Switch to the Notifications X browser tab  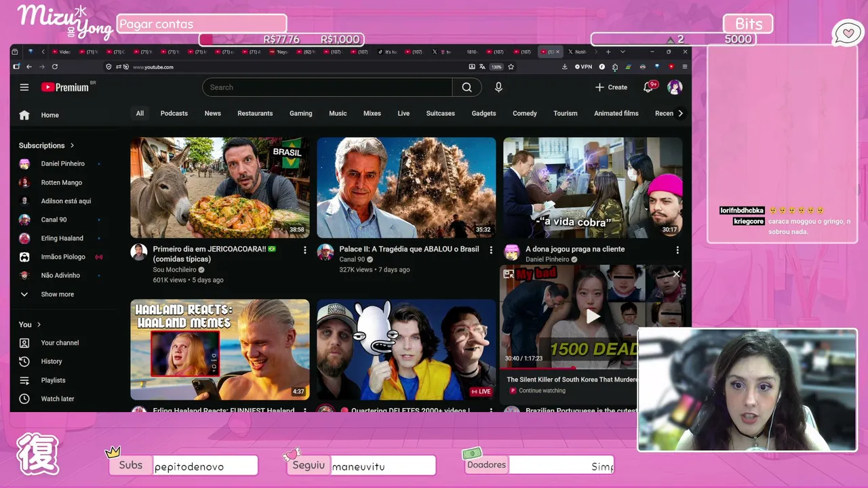578,52
